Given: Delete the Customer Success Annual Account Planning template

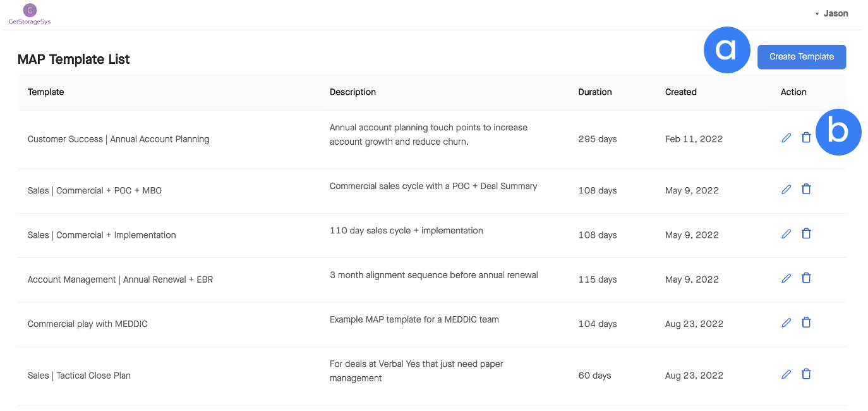Looking at the screenshot, I should (x=806, y=137).
